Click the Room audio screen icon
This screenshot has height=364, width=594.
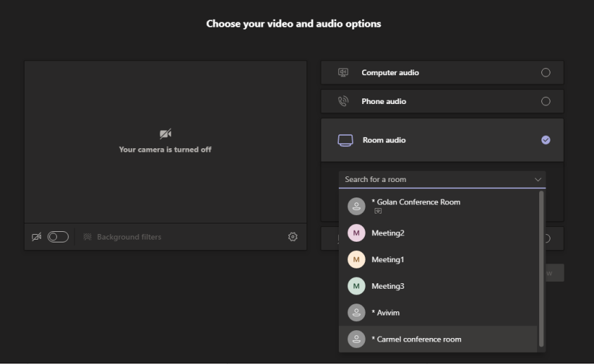(345, 140)
